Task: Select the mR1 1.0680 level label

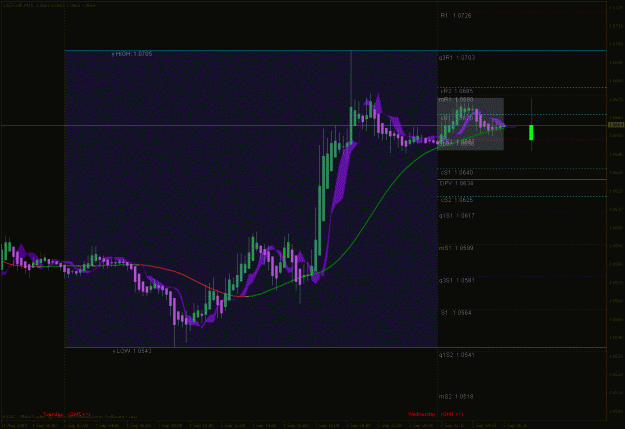Action: (x=456, y=99)
